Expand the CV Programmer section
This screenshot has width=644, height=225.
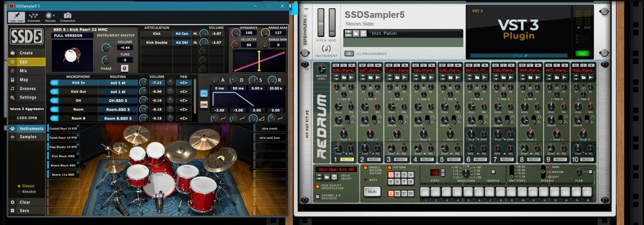(348, 54)
